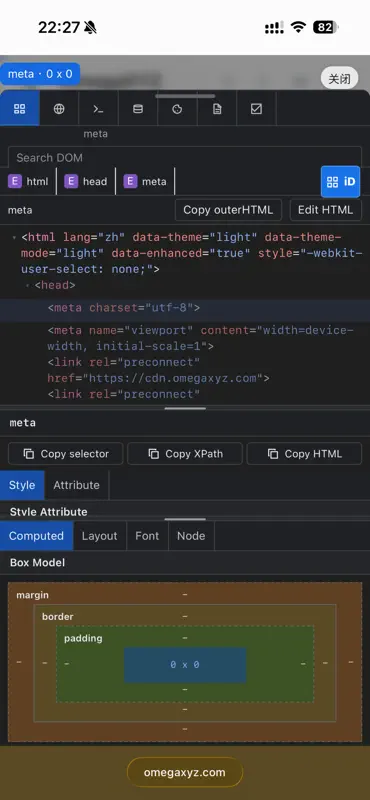Image resolution: width=370 pixels, height=800 pixels.
Task: Click the Edit HTML button
Action: tap(326, 210)
